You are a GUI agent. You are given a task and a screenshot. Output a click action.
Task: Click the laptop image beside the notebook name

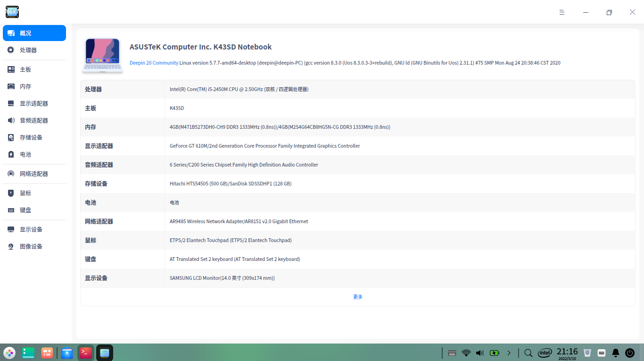tap(103, 55)
